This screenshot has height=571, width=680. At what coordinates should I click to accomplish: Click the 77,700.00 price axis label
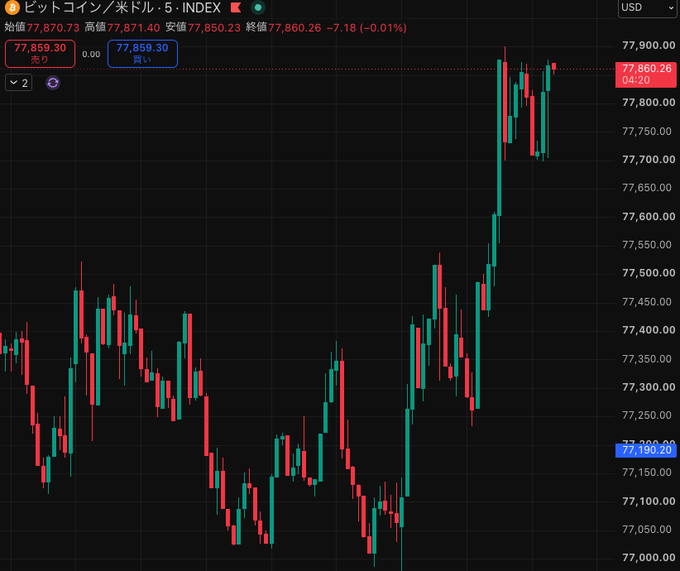pos(649,160)
